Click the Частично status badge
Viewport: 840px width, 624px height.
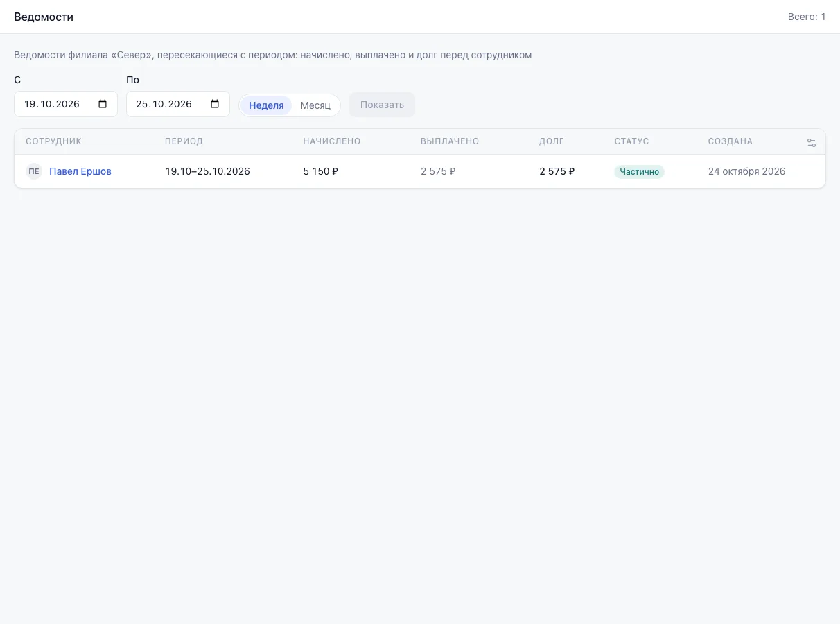click(639, 171)
